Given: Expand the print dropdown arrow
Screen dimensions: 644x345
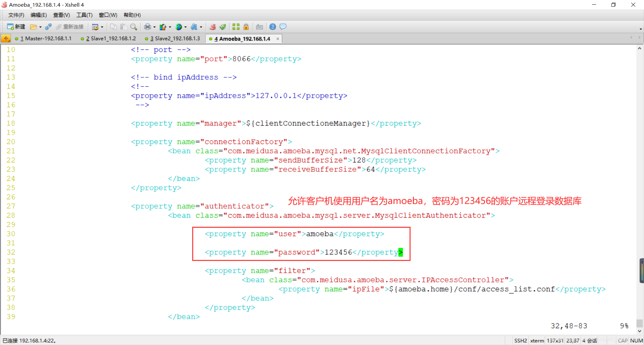Looking at the screenshot, I should (154, 27).
